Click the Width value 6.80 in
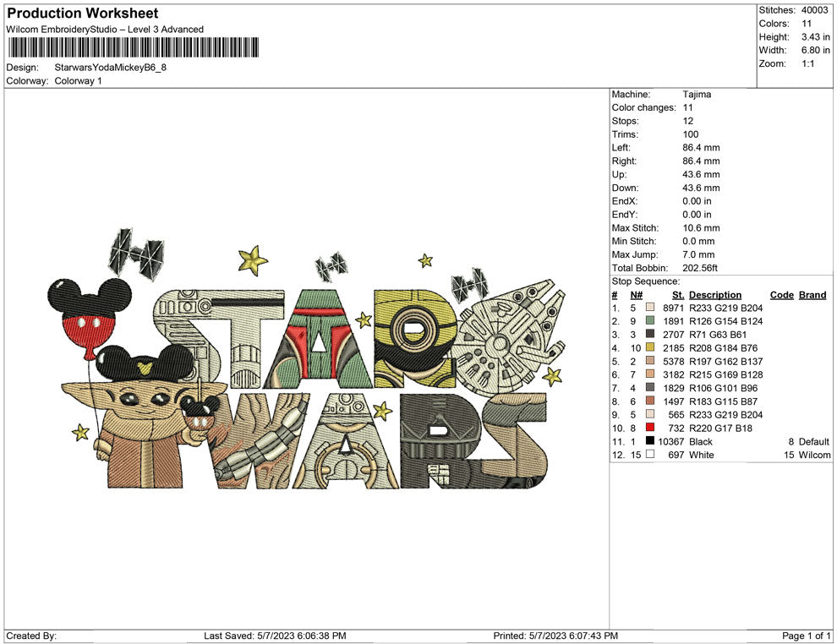The height and width of the screenshot is (644, 837). [x=815, y=50]
